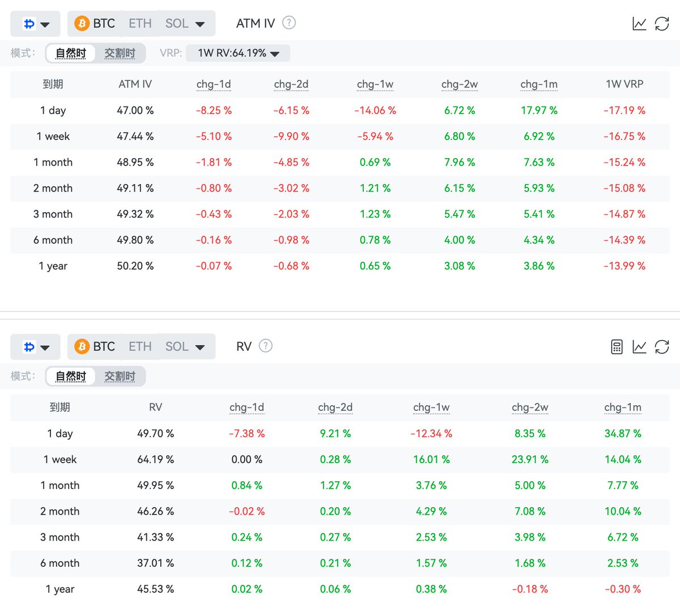Select ETH tab in ATM IV panel
Screen dimensions: 680x616
point(140,23)
